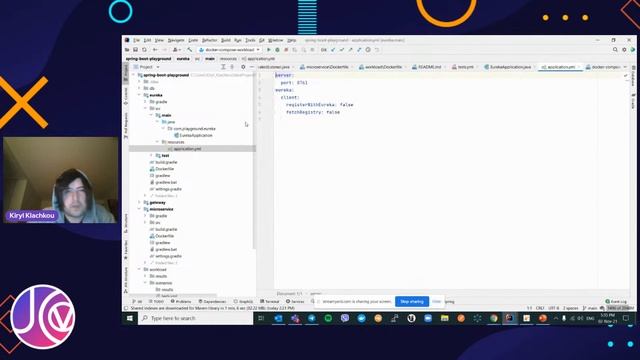
Task: Collapse the eureka module folder
Action: [140, 95]
